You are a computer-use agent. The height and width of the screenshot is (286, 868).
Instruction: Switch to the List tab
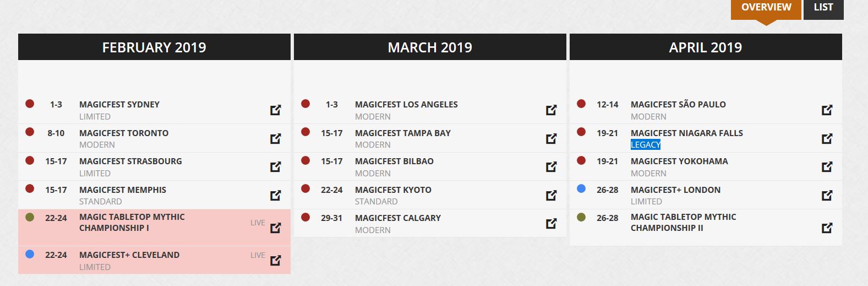(x=823, y=8)
